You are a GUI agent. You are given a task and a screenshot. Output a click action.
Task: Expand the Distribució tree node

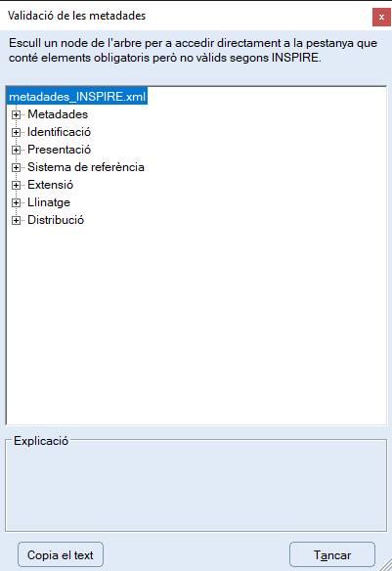click(x=16, y=220)
